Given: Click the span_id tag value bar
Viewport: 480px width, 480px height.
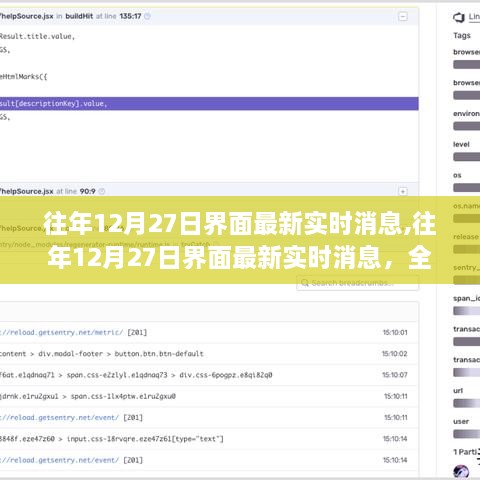Looking at the screenshot, I should (467, 311).
